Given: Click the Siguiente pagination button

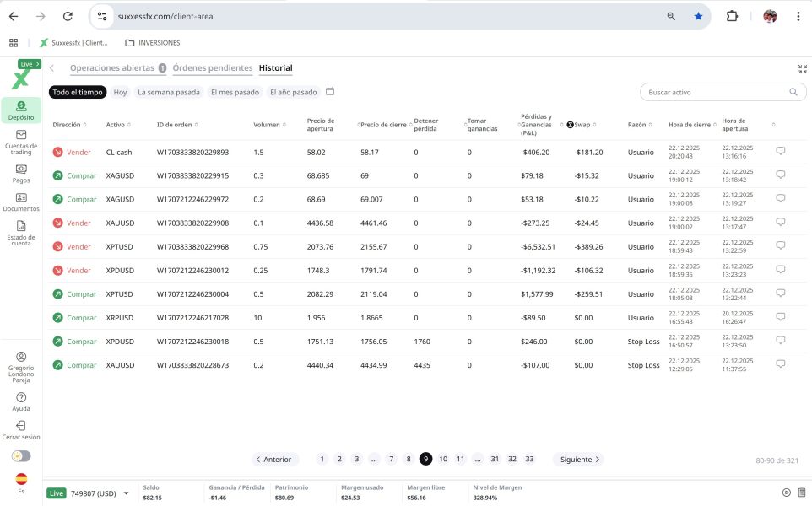Looking at the screenshot, I should [x=580, y=460].
